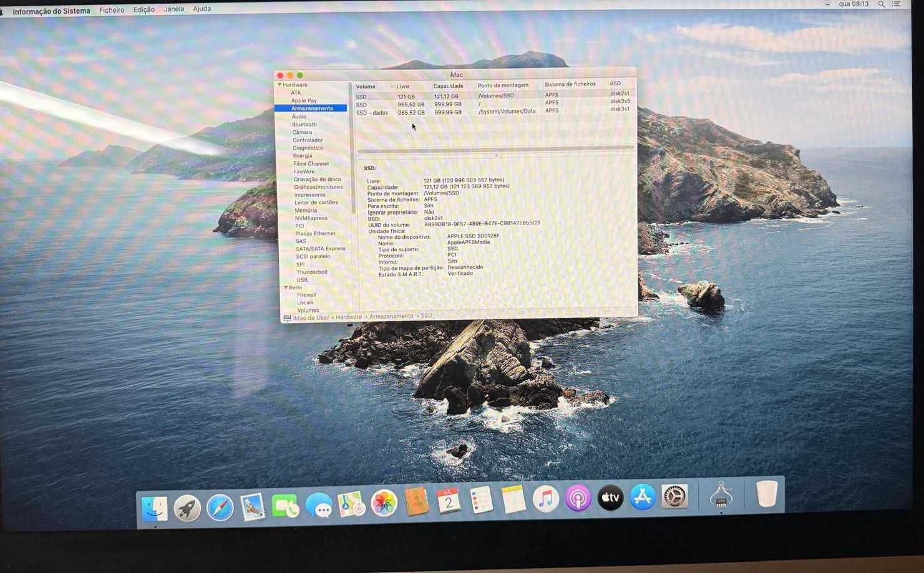Open Safari compass icon in dock
924x573 pixels.
220,508
